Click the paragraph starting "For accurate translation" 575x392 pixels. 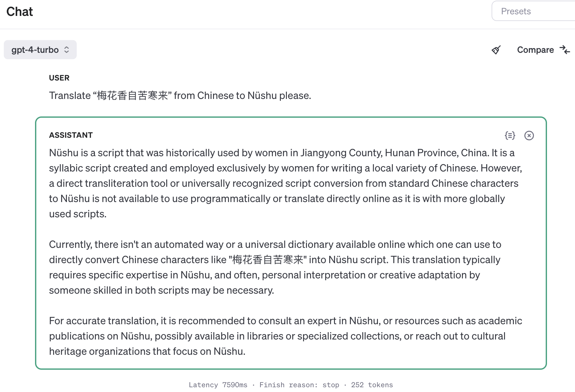[x=285, y=336]
